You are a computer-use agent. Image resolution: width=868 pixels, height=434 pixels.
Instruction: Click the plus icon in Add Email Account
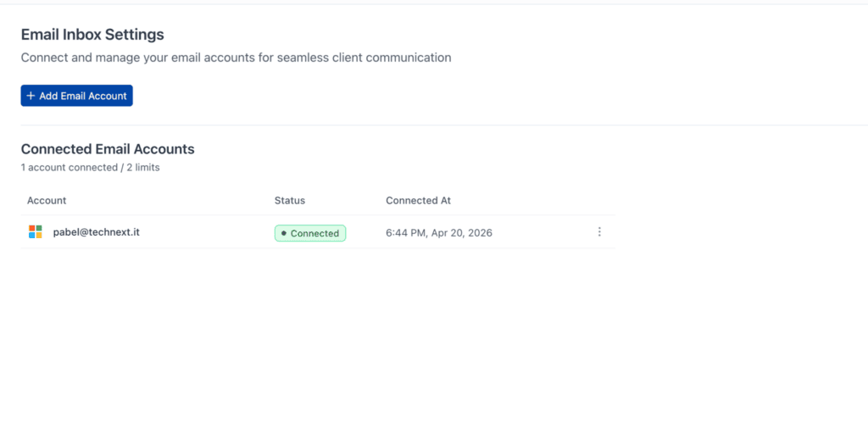tap(31, 96)
